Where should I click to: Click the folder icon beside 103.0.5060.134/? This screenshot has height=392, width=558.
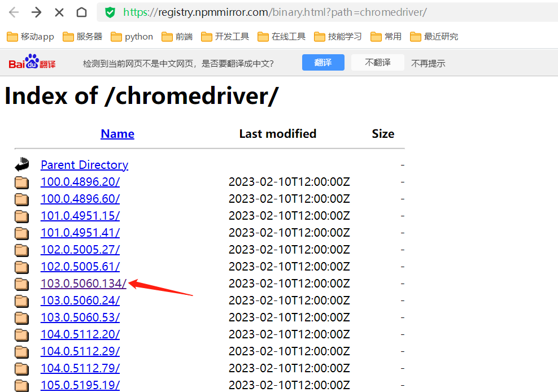click(21, 284)
